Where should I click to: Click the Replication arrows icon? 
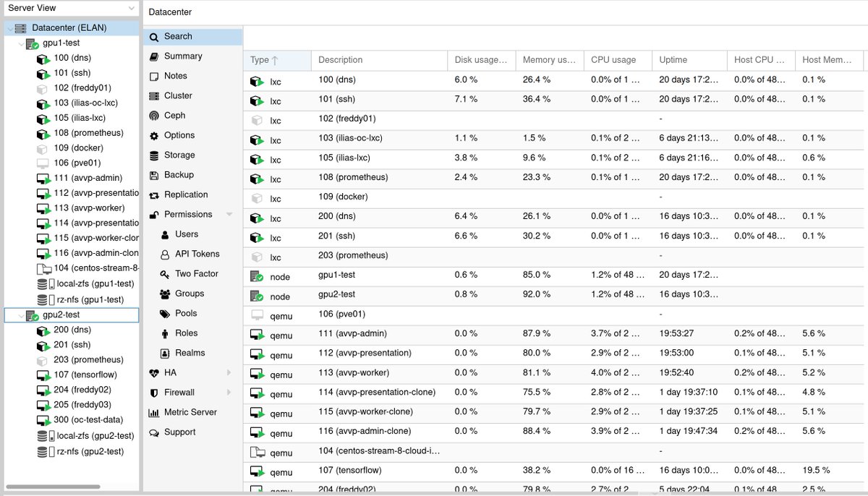153,195
